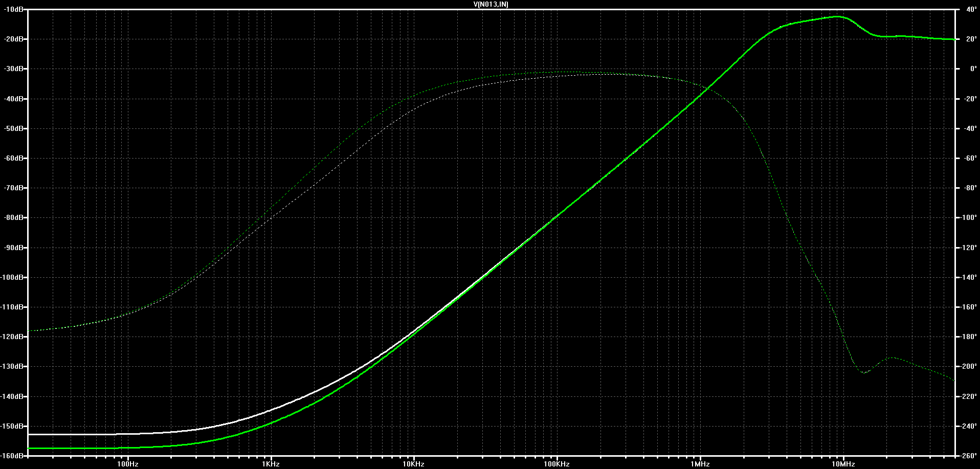Image resolution: width=980 pixels, height=469 pixels.
Task: Pick the 1KHz frequency axis label
Action: click(x=271, y=464)
